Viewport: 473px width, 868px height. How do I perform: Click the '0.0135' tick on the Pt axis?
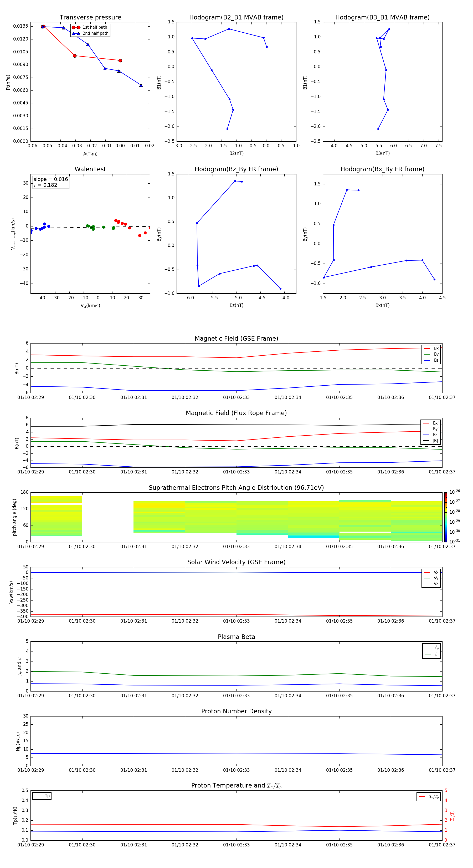(x=20, y=26)
